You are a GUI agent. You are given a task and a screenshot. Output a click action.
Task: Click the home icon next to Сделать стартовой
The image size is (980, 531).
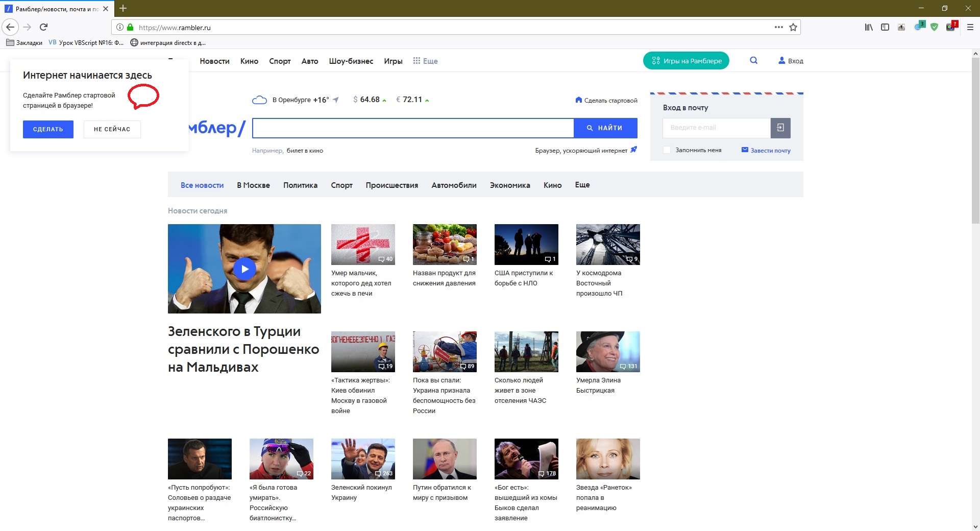[x=578, y=100]
